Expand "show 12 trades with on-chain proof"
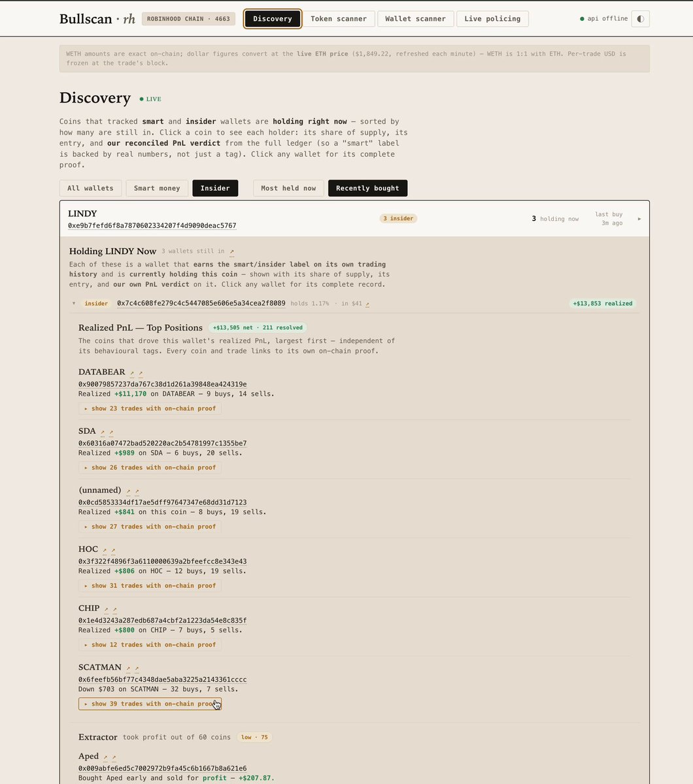Viewport: 693px width, 784px height. 150,645
